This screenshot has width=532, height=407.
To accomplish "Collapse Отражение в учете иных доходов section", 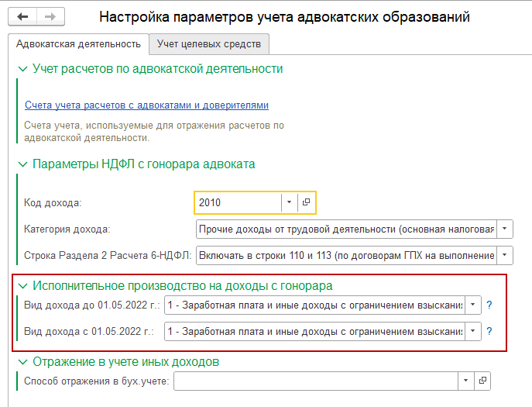I will point(22,362).
